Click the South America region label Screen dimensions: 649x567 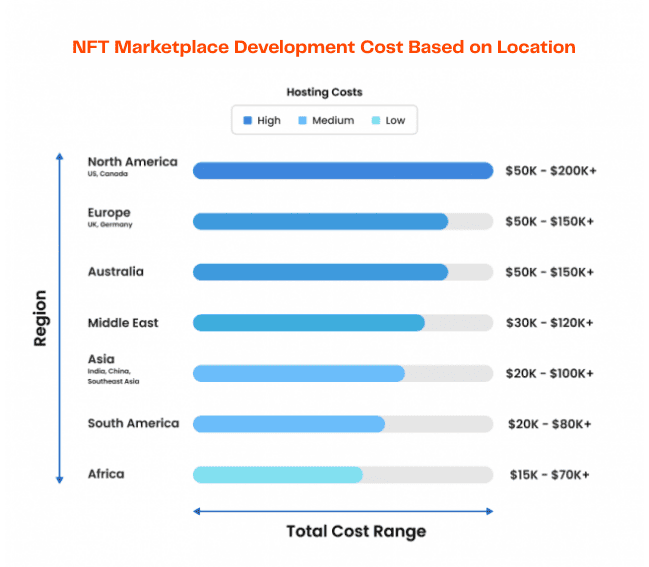[x=133, y=423]
